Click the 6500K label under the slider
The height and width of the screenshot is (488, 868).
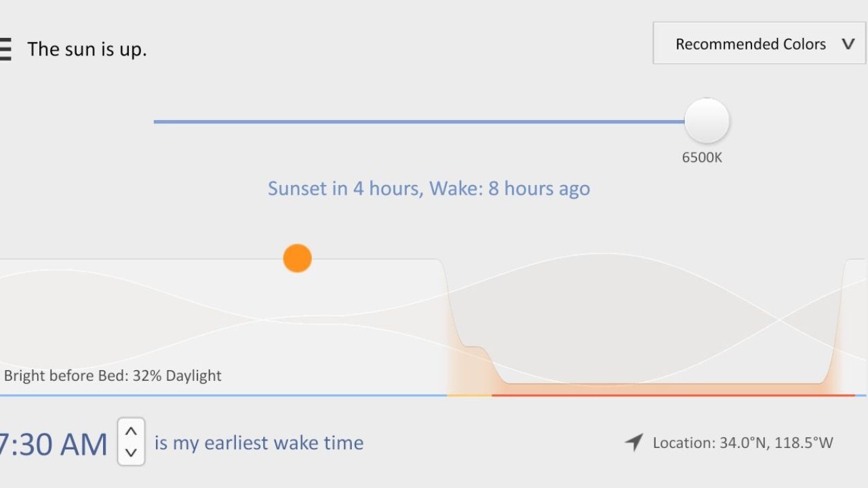pyautogui.click(x=703, y=157)
